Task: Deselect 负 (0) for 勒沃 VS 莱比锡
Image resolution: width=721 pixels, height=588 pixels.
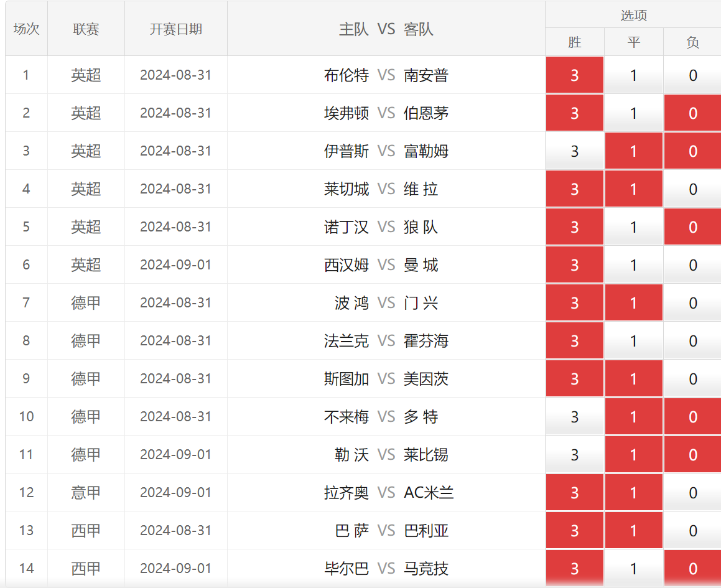Action: 693,455
